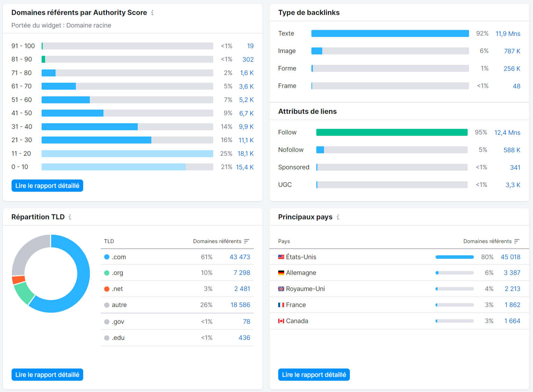The image size is (533, 392).
Task: Open detailed report under Répartition TLD
Action: (x=47, y=375)
